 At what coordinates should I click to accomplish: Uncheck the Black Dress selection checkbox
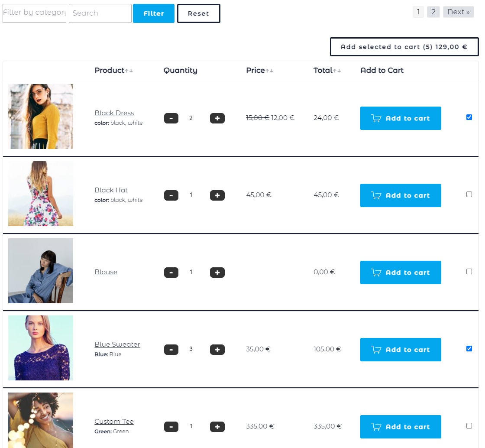[469, 117]
